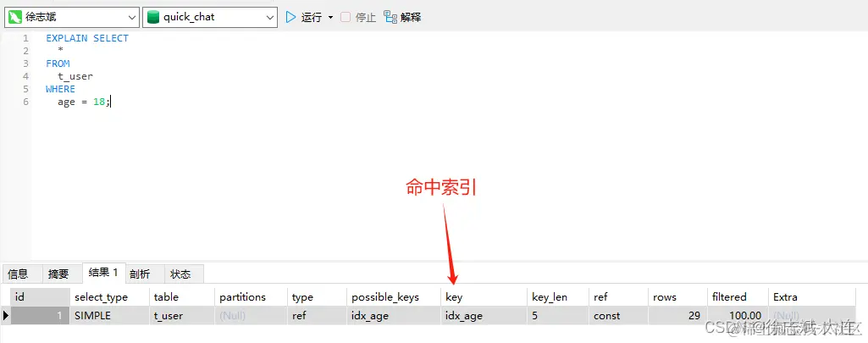Place cursor on age = 18 line
Screen dimensions: 868x343
(x=84, y=102)
